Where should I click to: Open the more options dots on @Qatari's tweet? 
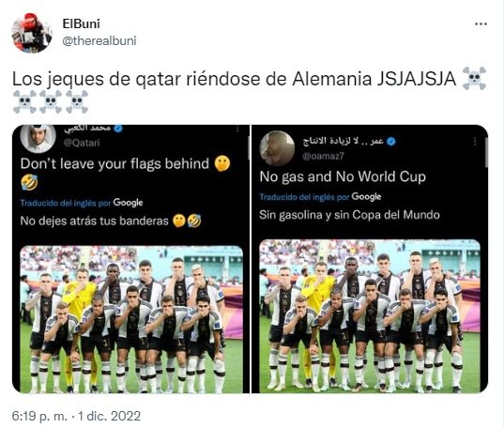(x=237, y=130)
